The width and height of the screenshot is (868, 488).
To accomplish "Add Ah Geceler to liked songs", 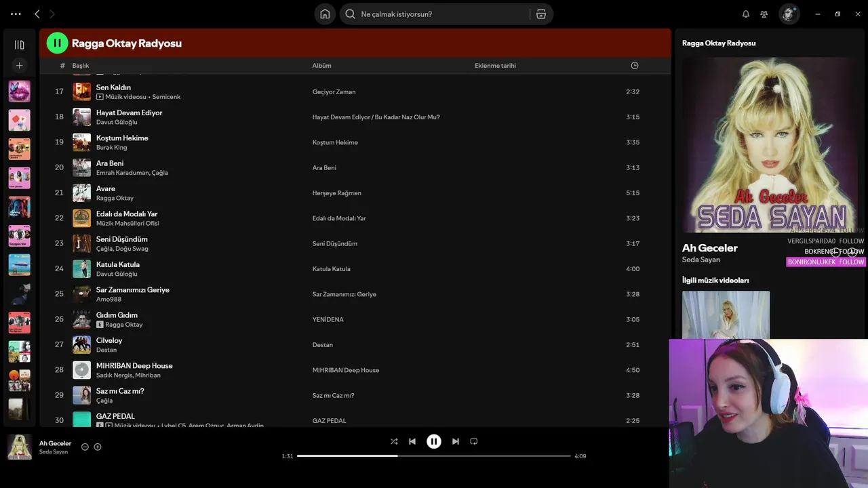I will click(98, 447).
